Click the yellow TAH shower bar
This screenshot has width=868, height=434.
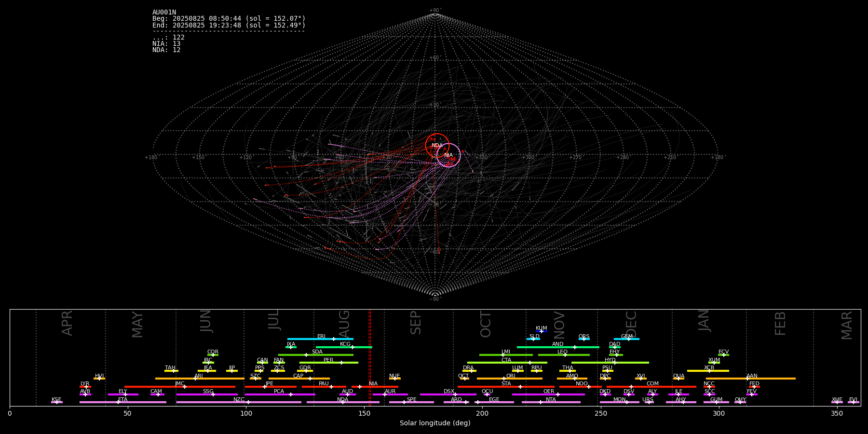pos(171,371)
